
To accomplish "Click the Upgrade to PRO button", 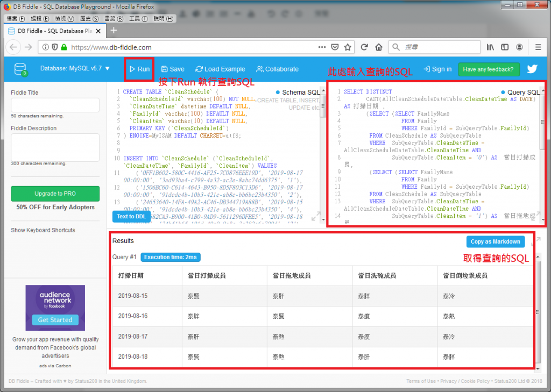I will coord(55,194).
